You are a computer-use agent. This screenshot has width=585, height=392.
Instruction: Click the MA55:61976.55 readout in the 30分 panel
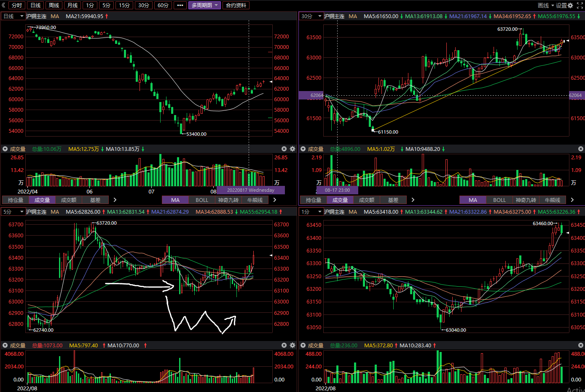pyautogui.click(x=556, y=16)
